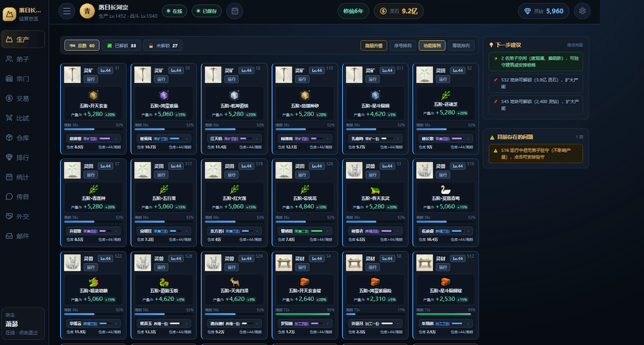The width and height of the screenshot is (644, 345).
Task: Open the idle disciples suggestion (2 名弟子空闲)
Action: 536,61
